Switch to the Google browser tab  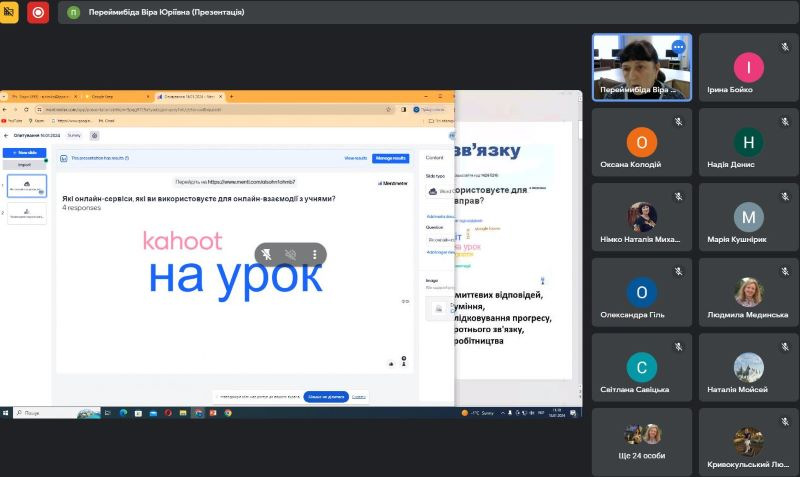pyautogui.click(x=116, y=96)
